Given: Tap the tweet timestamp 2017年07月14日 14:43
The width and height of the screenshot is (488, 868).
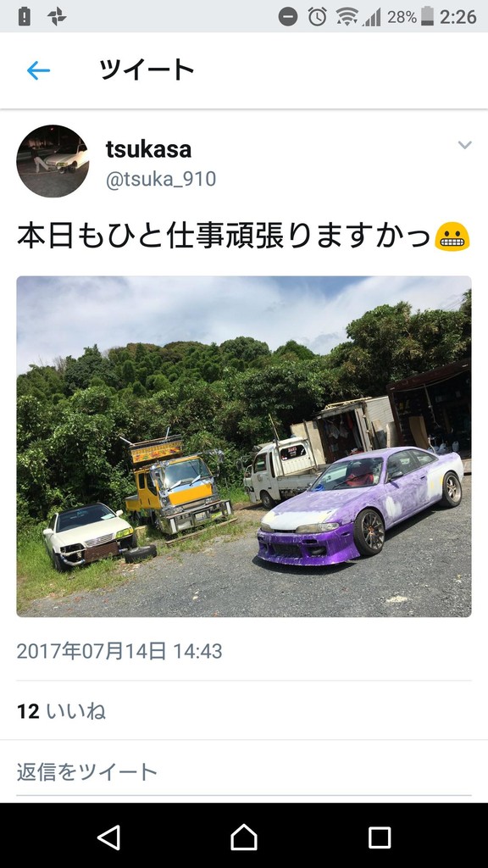Looking at the screenshot, I should (x=119, y=651).
